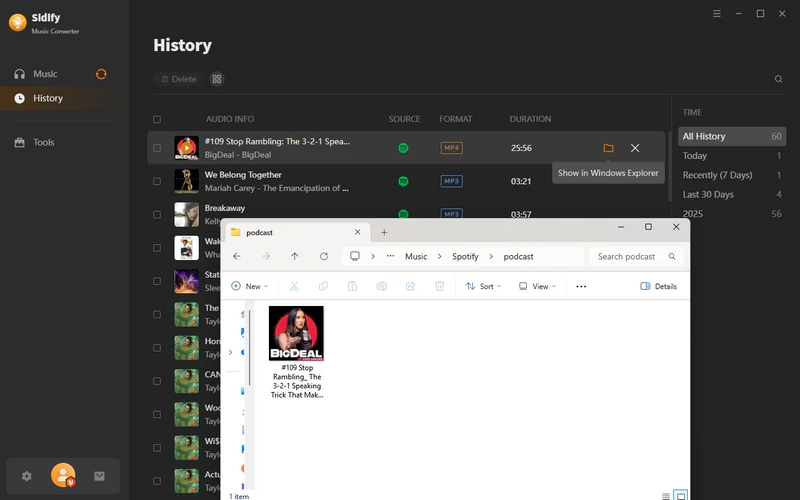The image size is (800, 500).
Task: Check the box for the Breakaway row
Action: click(157, 214)
